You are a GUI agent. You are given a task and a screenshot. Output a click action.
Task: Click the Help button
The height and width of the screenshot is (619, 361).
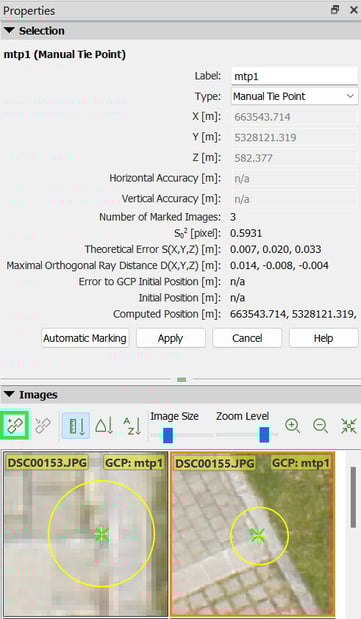pyautogui.click(x=323, y=338)
